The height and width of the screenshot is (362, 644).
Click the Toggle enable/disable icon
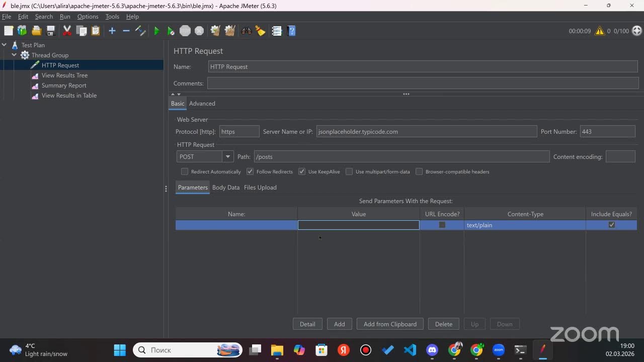[x=140, y=31]
